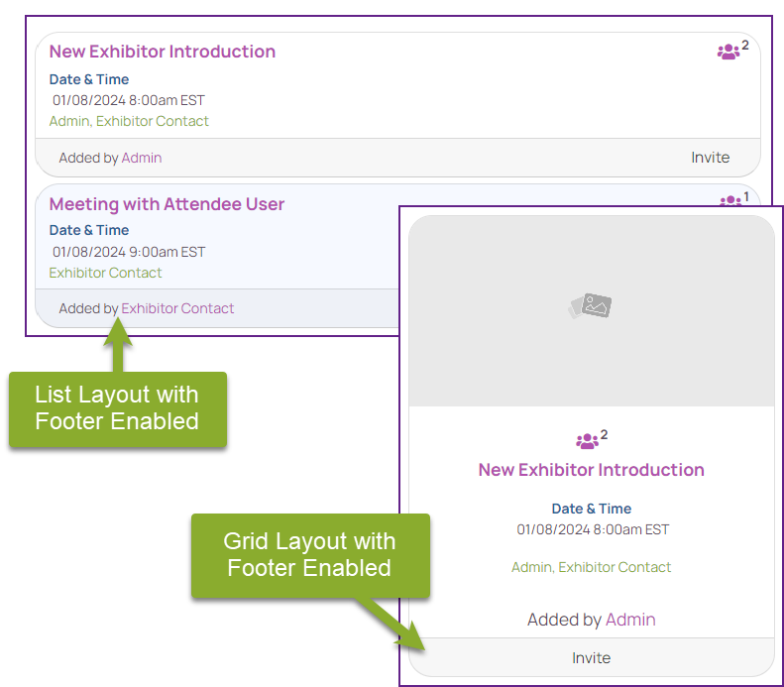
Task: Click the image placeholder icon in grid card
Action: pyautogui.click(x=591, y=305)
